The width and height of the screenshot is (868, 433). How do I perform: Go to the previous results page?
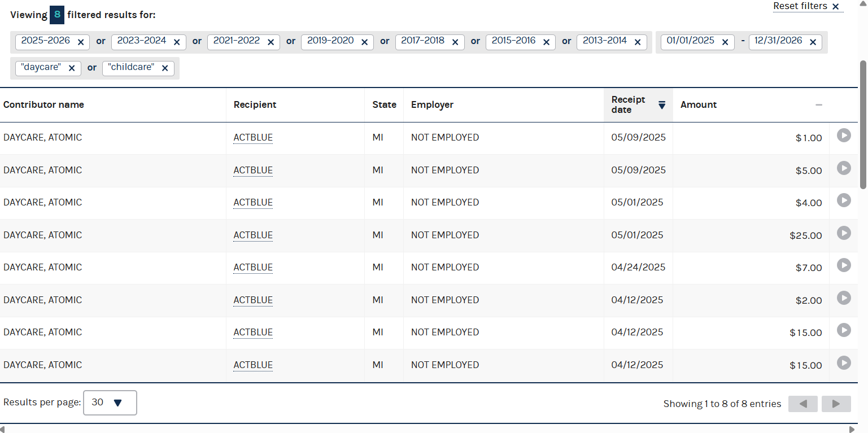pyautogui.click(x=803, y=404)
